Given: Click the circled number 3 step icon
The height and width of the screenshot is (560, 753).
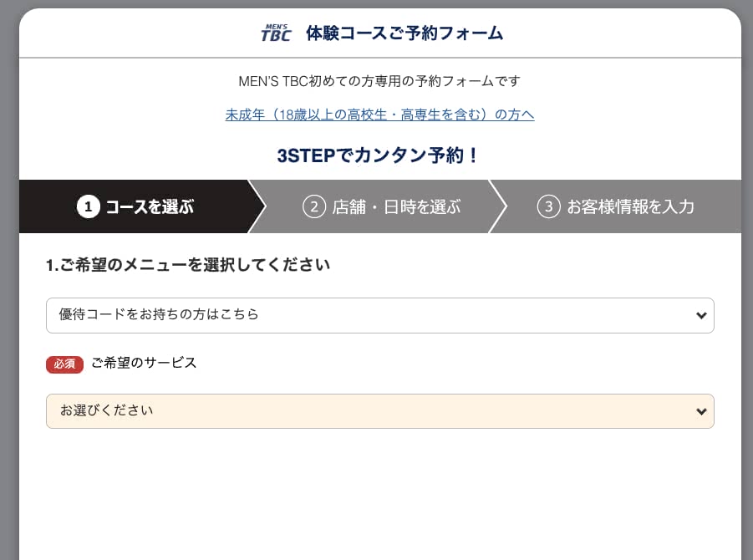Looking at the screenshot, I should 548,206.
